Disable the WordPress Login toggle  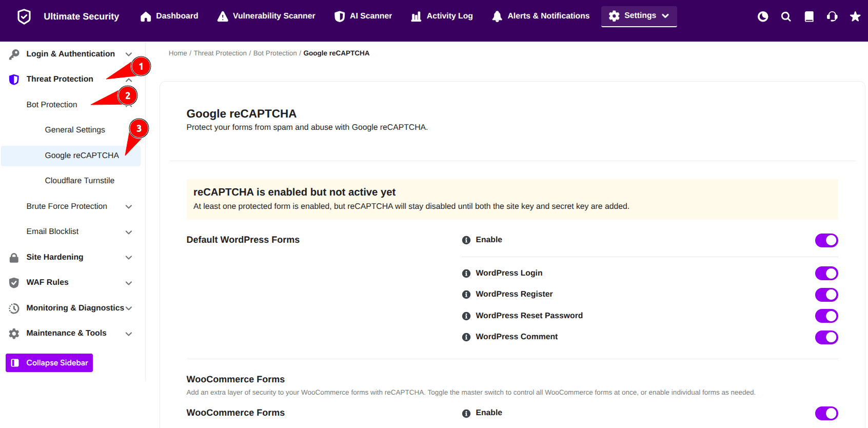(826, 274)
